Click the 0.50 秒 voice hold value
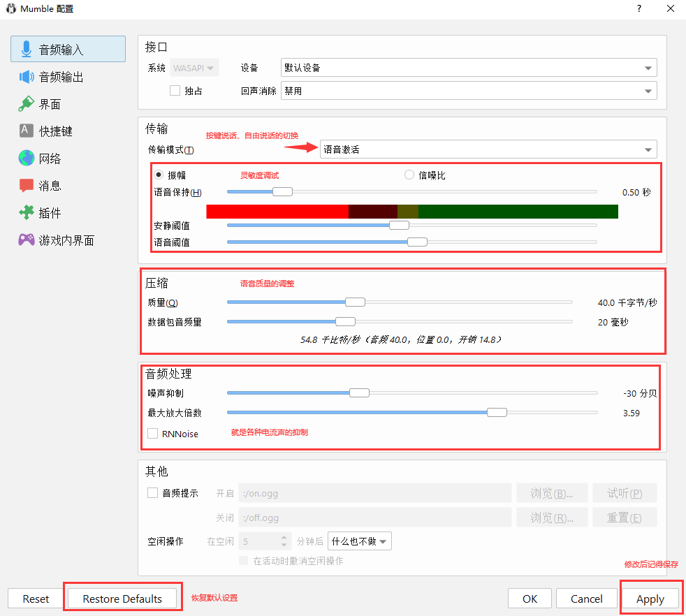686x616 pixels. [x=636, y=192]
